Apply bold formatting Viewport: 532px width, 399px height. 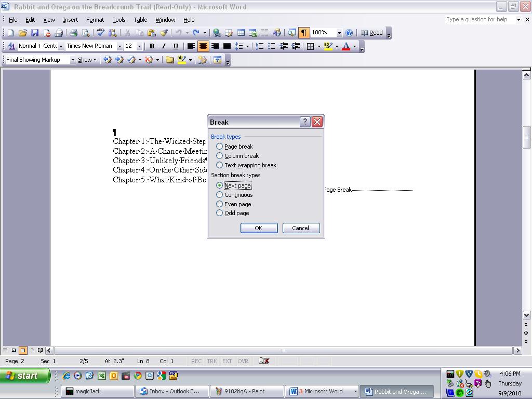click(x=152, y=46)
